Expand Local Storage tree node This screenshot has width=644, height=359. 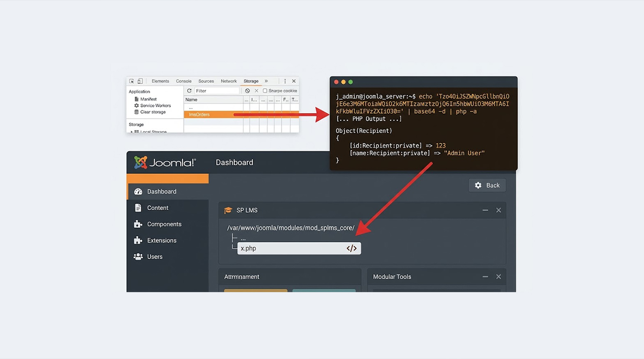tap(131, 132)
